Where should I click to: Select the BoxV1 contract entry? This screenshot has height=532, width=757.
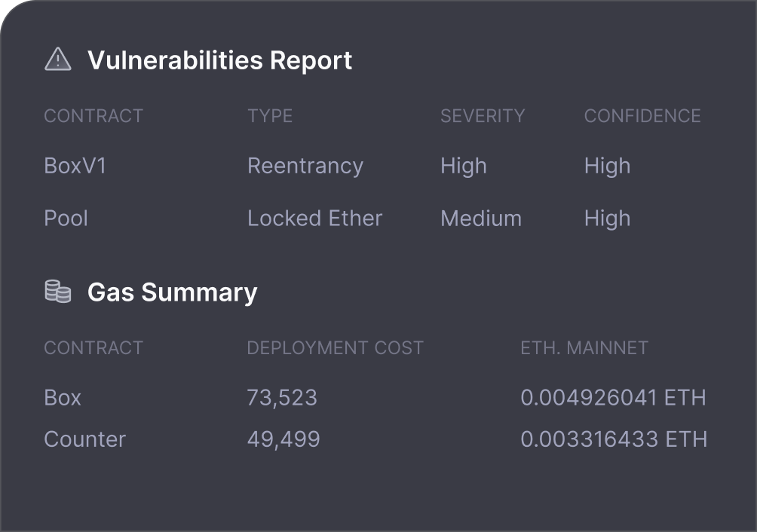pos(75,166)
